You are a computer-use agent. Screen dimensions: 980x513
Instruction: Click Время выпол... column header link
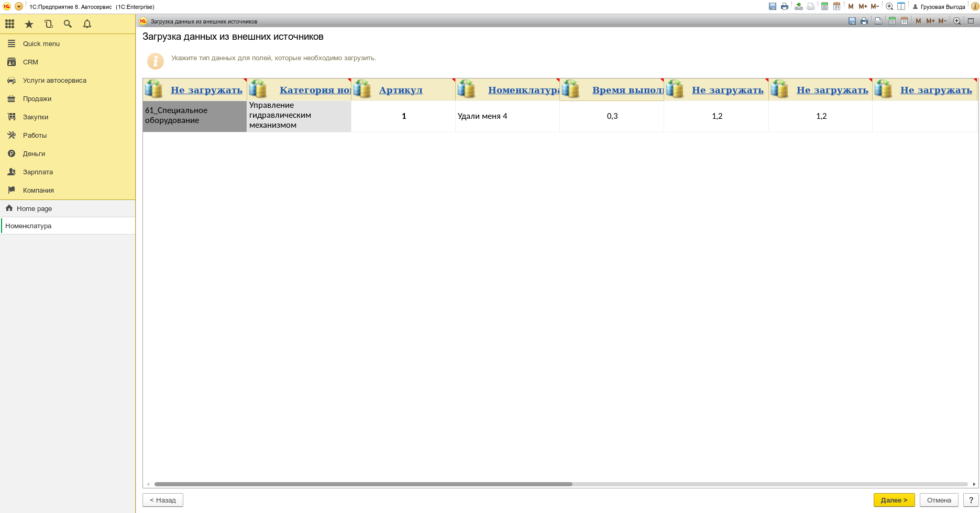[x=628, y=90]
